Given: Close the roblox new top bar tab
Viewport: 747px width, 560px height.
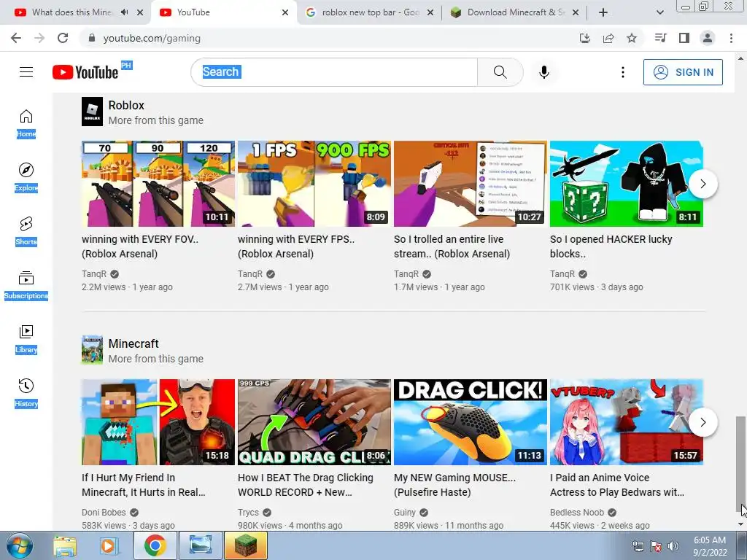Looking at the screenshot, I should tap(430, 12).
